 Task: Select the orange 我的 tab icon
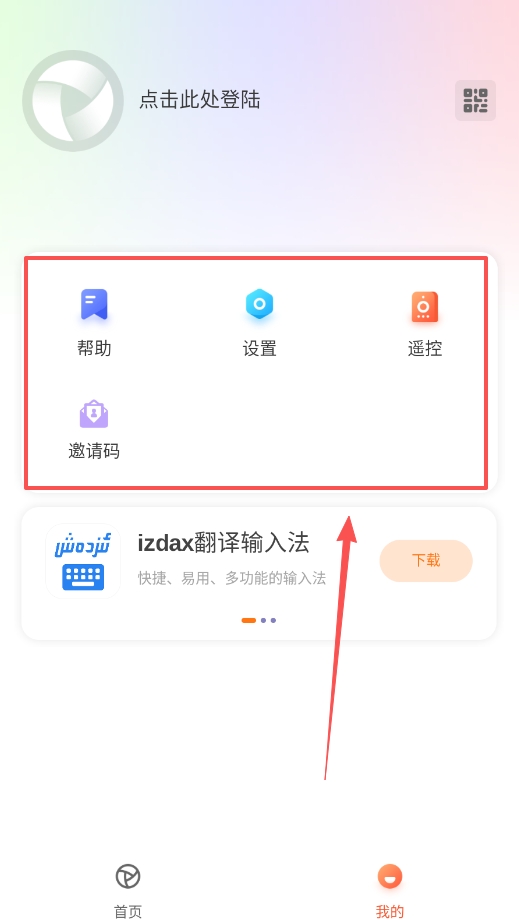click(x=390, y=877)
